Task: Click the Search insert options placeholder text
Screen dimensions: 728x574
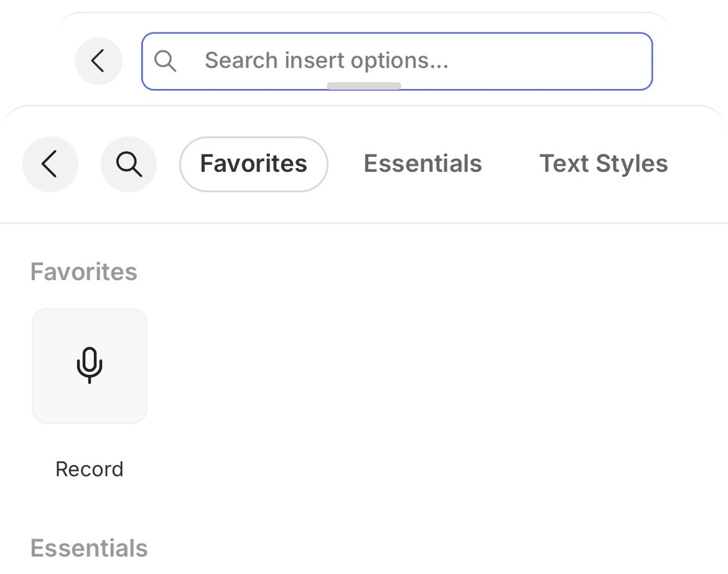Action: click(326, 61)
